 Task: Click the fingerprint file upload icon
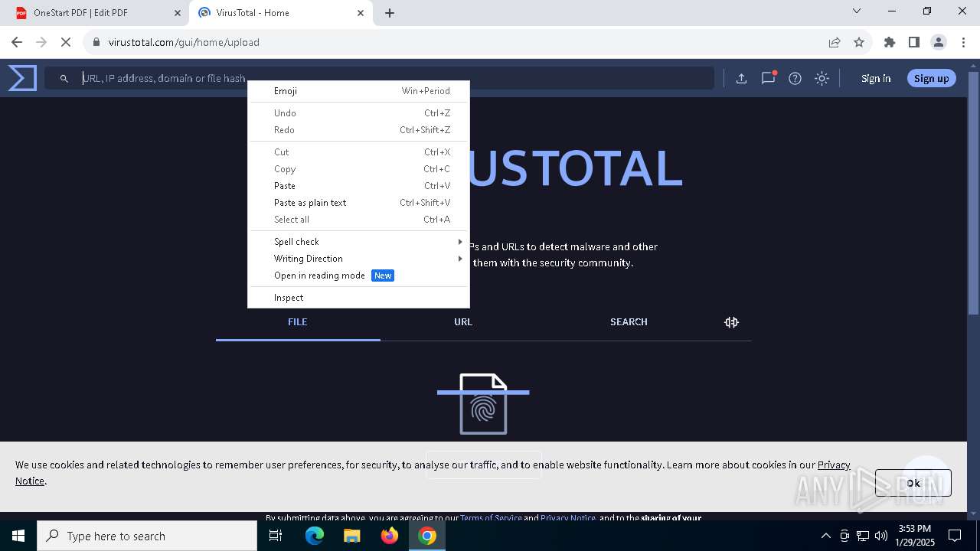pyautogui.click(x=483, y=404)
